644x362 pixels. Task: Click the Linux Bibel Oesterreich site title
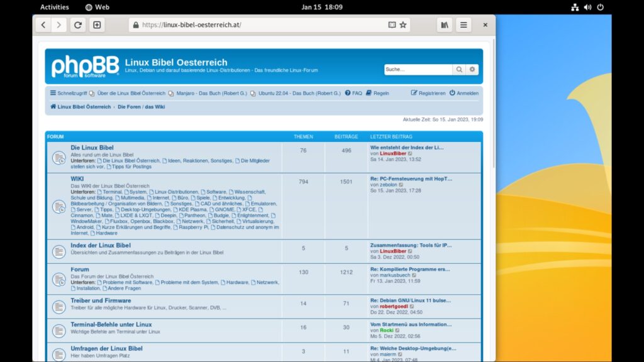(176, 62)
